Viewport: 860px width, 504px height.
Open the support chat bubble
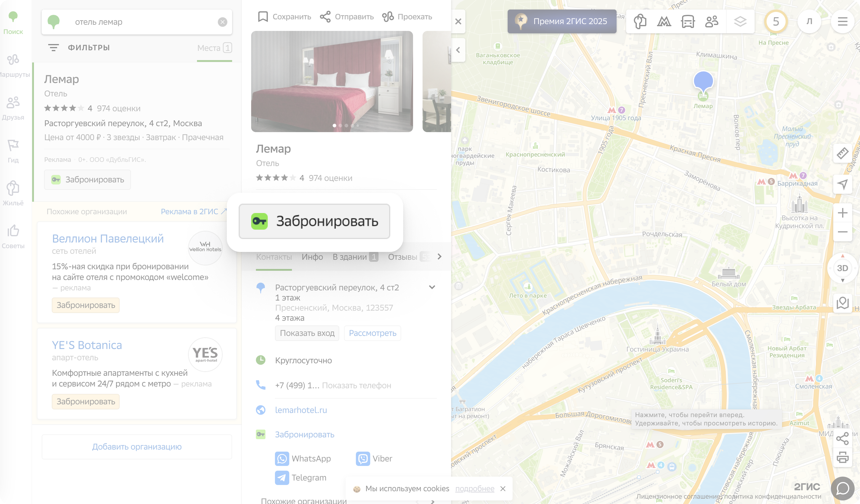[x=843, y=488]
